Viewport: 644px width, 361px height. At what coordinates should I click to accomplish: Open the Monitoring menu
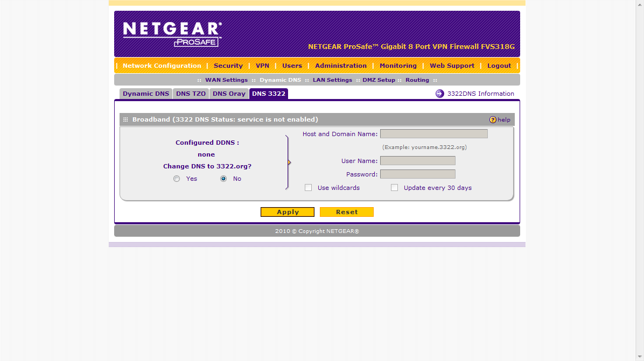398,66
